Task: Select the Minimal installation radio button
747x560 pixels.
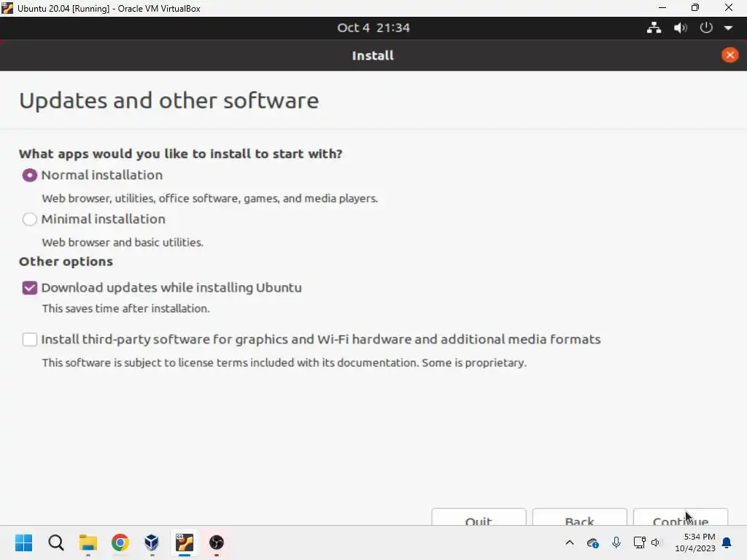Action: click(29, 219)
